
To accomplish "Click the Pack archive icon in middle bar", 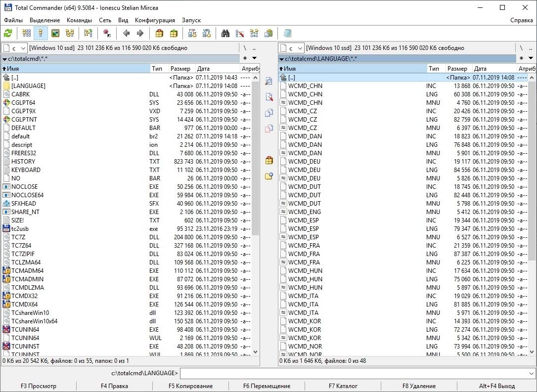I will [x=269, y=160].
